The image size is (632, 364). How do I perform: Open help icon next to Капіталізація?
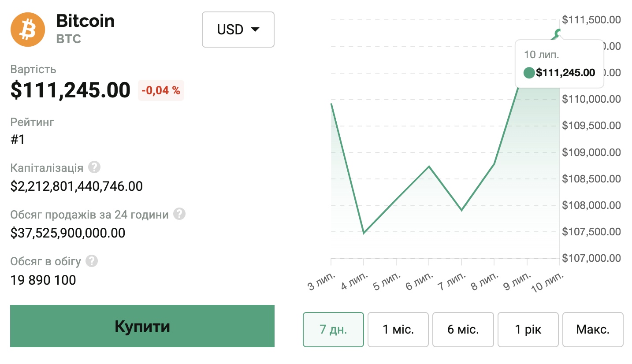[94, 167]
